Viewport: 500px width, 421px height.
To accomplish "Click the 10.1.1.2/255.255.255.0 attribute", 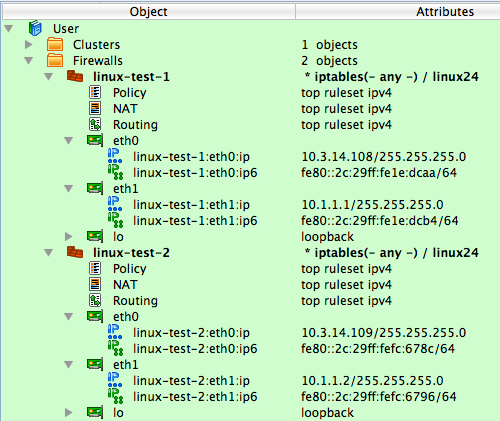I will (x=372, y=381).
